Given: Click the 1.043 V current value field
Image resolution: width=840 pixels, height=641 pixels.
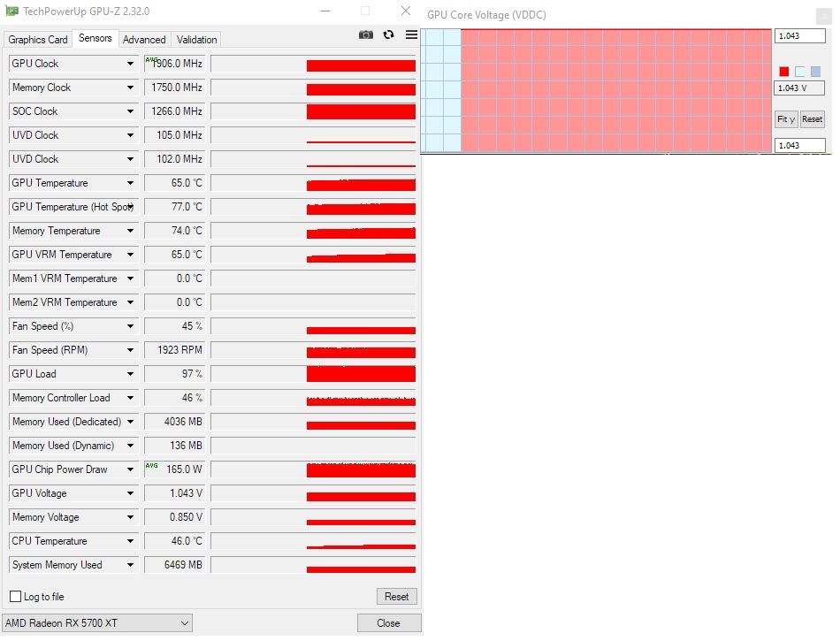Looking at the screenshot, I should (x=799, y=88).
